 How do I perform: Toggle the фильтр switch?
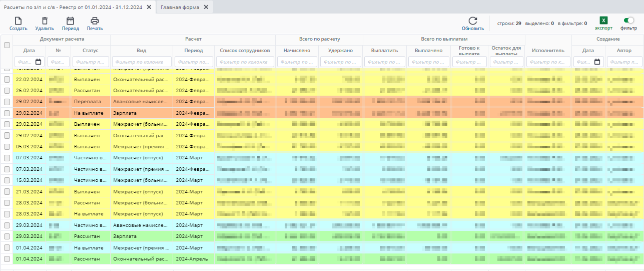click(x=628, y=21)
